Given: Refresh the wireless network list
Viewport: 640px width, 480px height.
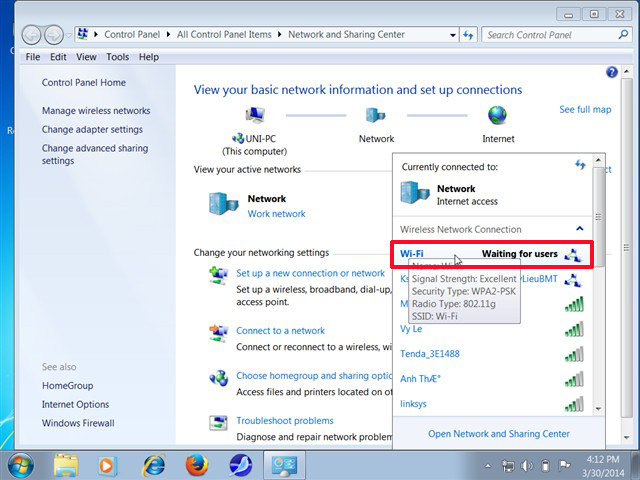Looking at the screenshot, I should (580, 165).
